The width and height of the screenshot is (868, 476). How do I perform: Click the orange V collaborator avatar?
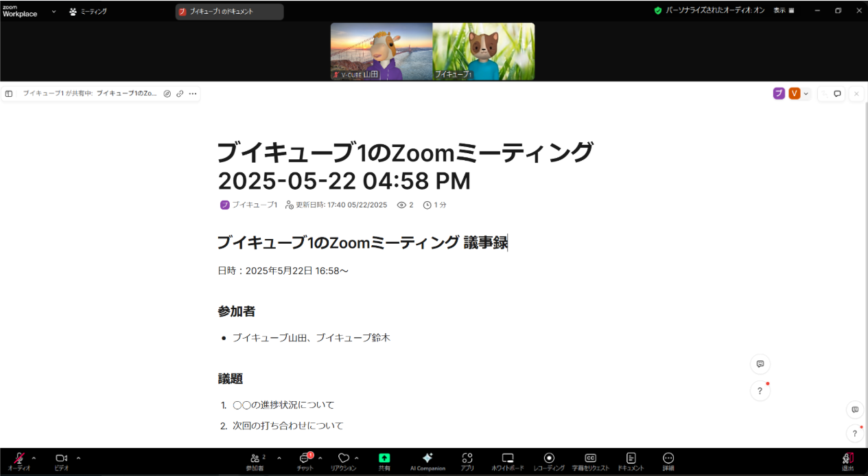click(795, 93)
